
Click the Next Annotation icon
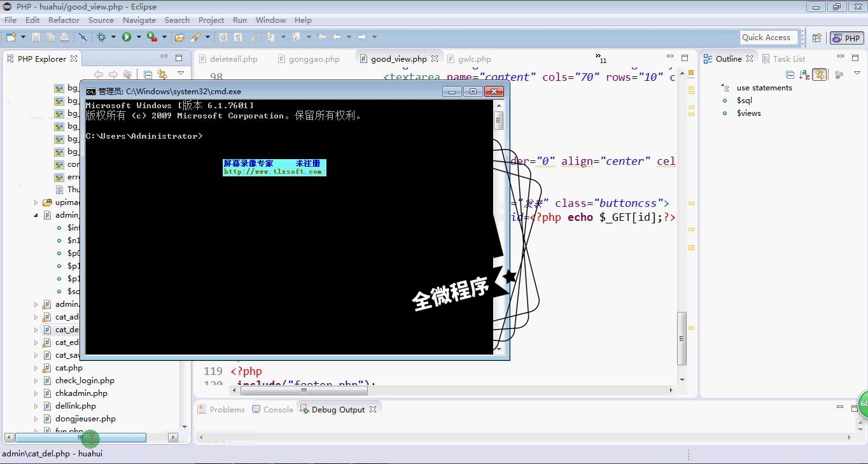point(271,38)
